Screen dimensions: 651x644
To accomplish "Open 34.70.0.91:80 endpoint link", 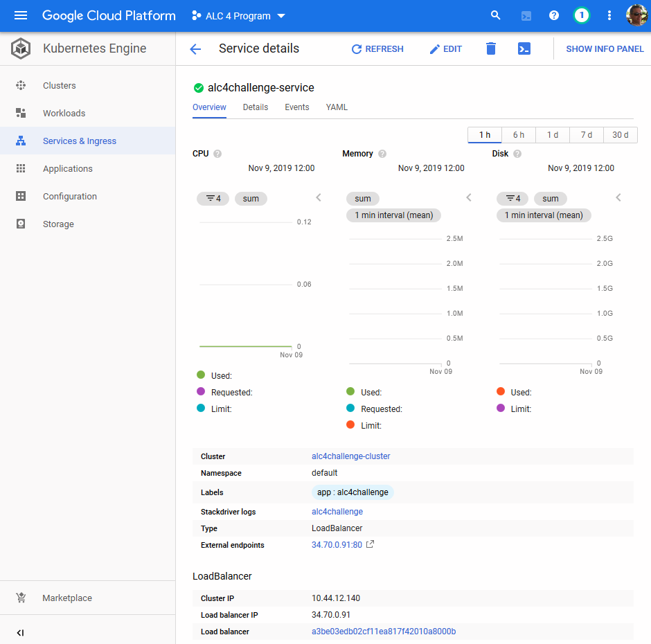I will point(337,545).
